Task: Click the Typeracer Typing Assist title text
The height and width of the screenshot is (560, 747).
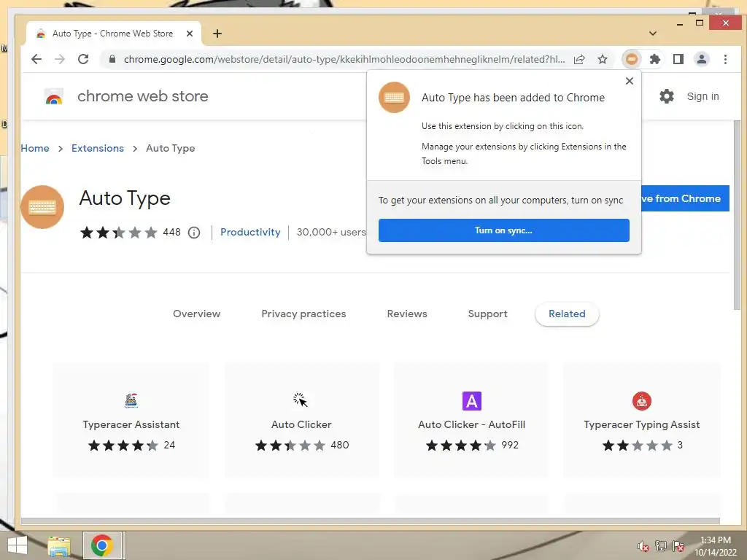Action: coord(642,425)
